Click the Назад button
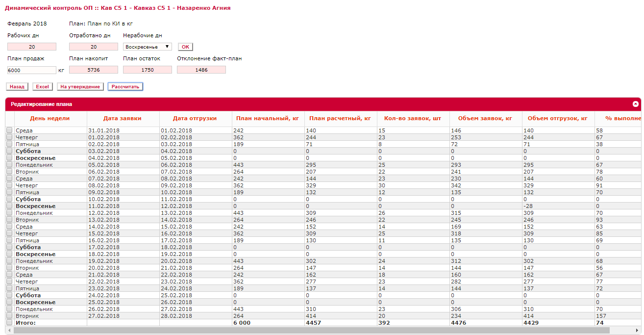This screenshot has width=644, height=335. pos(17,87)
